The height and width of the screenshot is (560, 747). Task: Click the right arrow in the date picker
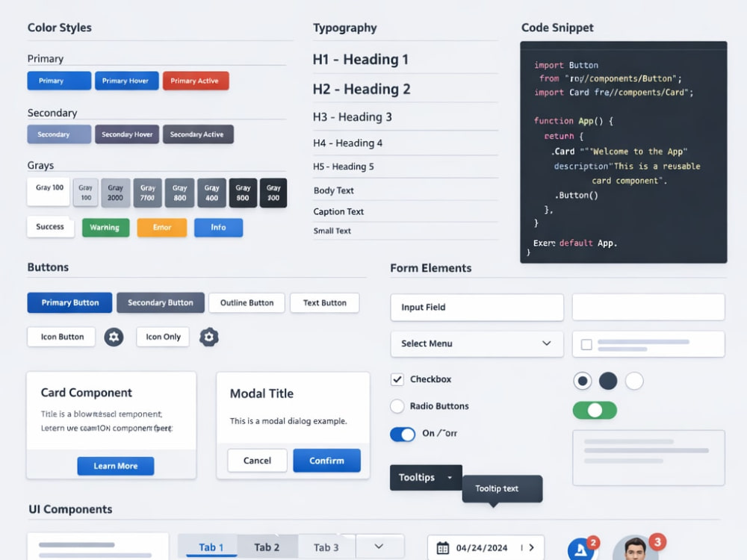pyautogui.click(x=532, y=547)
